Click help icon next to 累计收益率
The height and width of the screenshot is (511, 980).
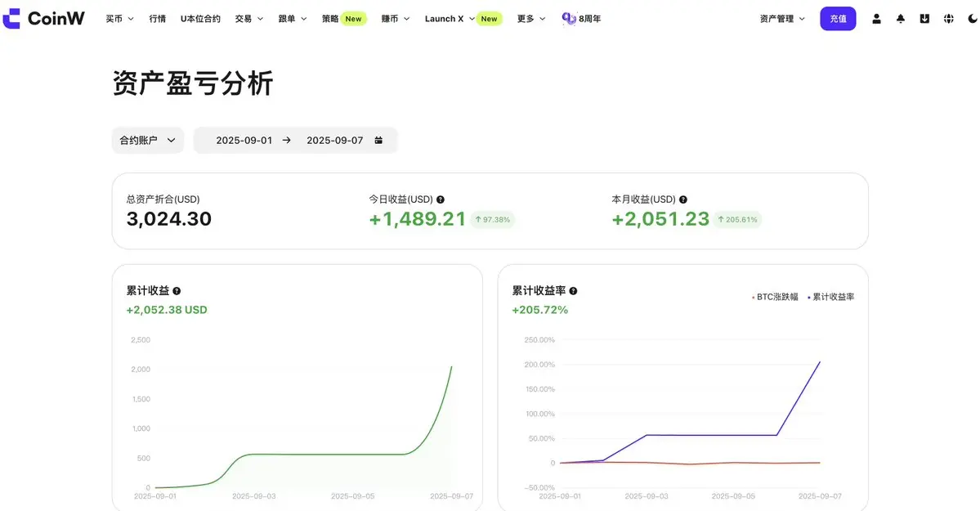click(x=573, y=291)
